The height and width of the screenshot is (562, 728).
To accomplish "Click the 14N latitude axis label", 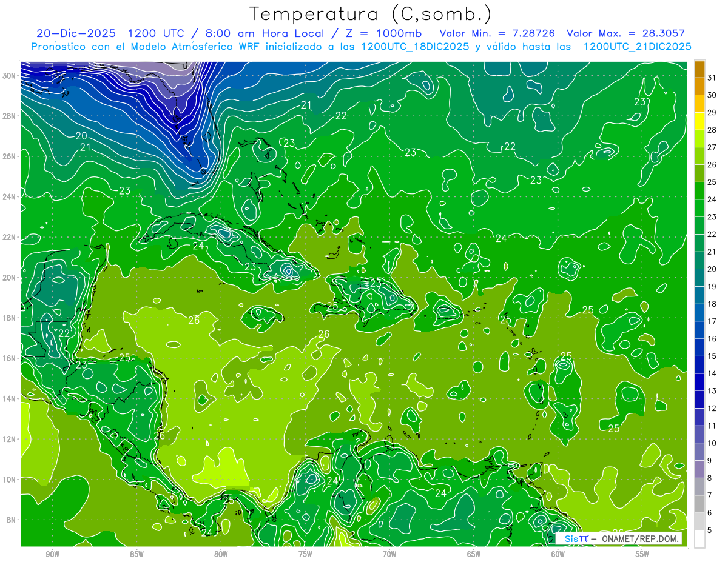I will pyautogui.click(x=10, y=399).
